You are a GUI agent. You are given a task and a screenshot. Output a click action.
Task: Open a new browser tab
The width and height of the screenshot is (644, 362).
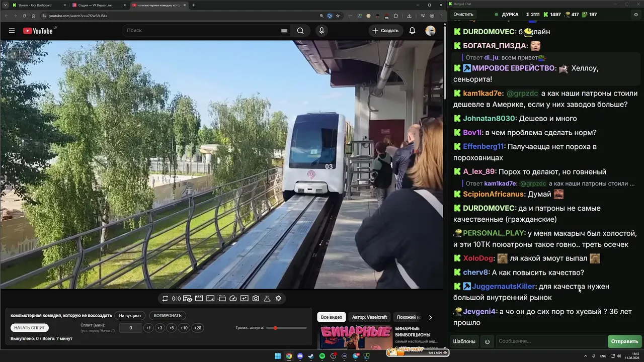pyautogui.click(x=194, y=5)
